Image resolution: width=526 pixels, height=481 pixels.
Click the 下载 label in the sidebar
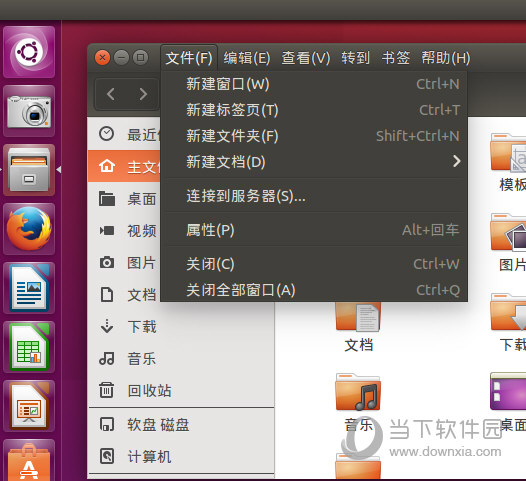click(x=142, y=326)
